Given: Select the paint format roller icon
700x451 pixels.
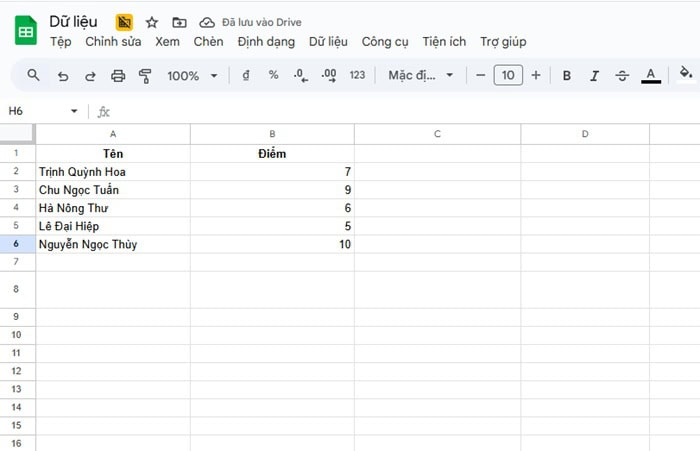Looking at the screenshot, I should (145, 75).
